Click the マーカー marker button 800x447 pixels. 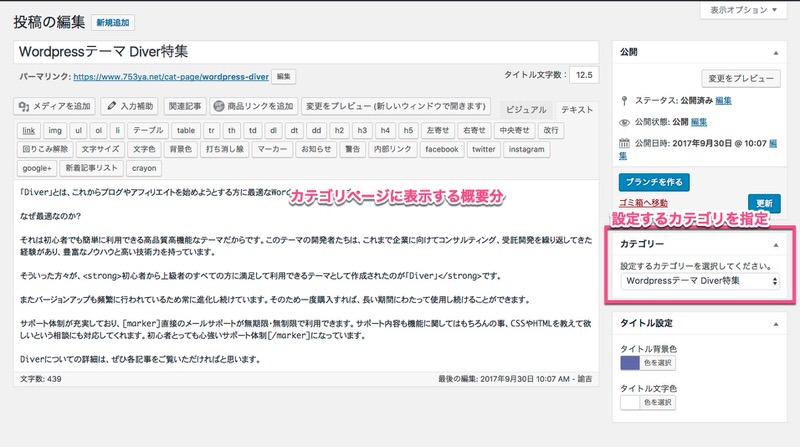coord(272,150)
